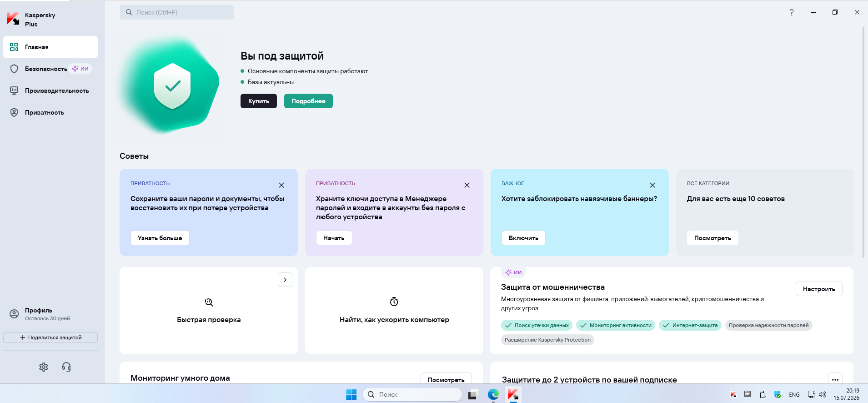This screenshot has height=403, width=868.
Task: Click the help question mark icon
Action: pyautogui.click(x=792, y=12)
